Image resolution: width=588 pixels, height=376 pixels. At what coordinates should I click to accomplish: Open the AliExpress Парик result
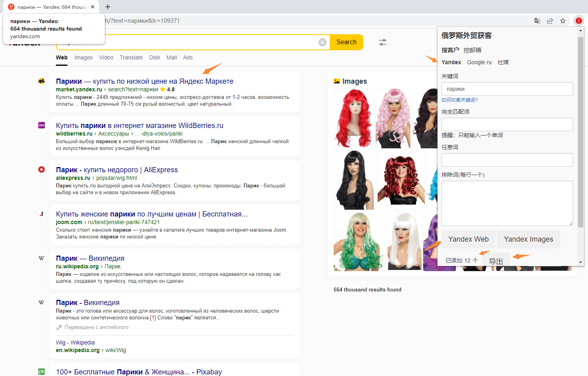pyautogui.click(x=117, y=170)
